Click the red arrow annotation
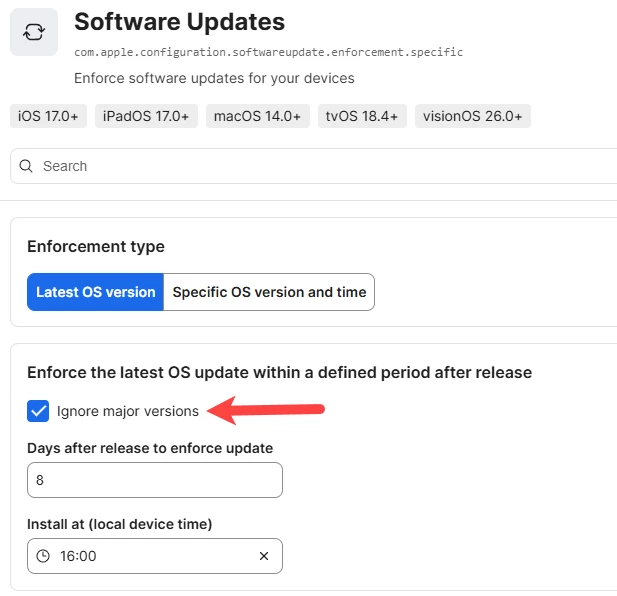This screenshot has width=617, height=596. [x=266, y=410]
